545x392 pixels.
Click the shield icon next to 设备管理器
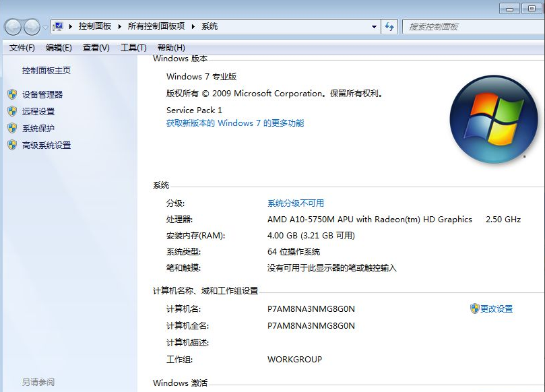click(12, 94)
